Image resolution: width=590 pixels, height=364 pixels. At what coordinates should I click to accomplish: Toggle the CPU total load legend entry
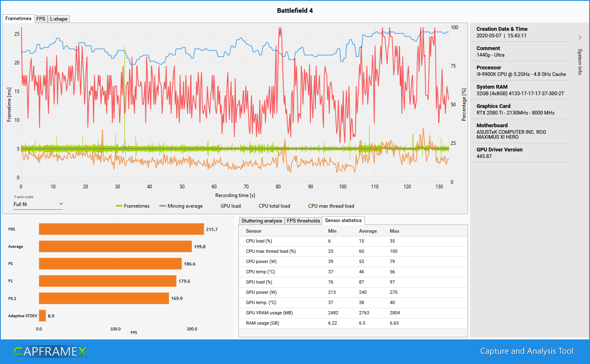click(x=274, y=206)
